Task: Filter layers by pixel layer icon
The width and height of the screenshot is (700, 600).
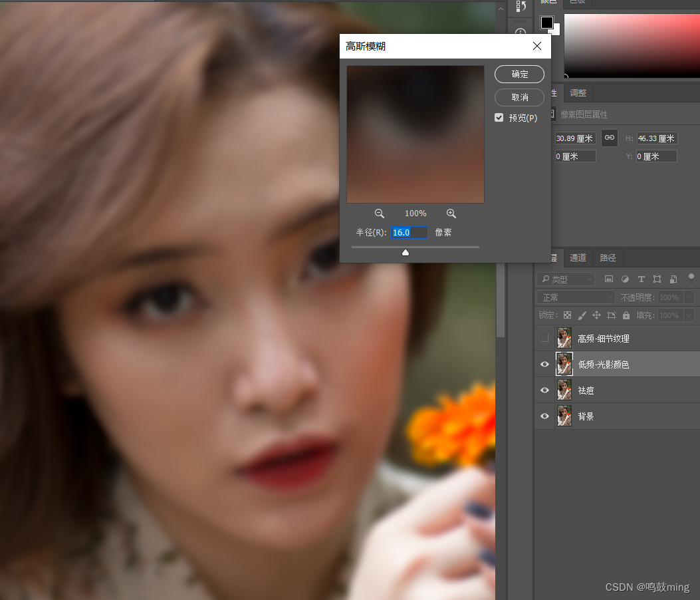Action: [608, 279]
